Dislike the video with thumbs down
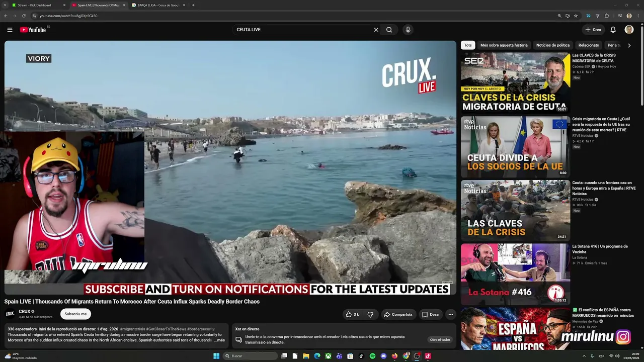The height and width of the screenshot is (362, 644). [370, 314]
